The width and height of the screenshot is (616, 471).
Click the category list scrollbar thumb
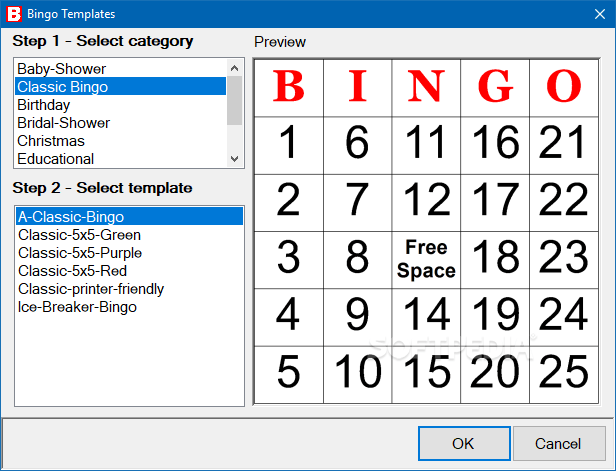(x=235, y=101)
